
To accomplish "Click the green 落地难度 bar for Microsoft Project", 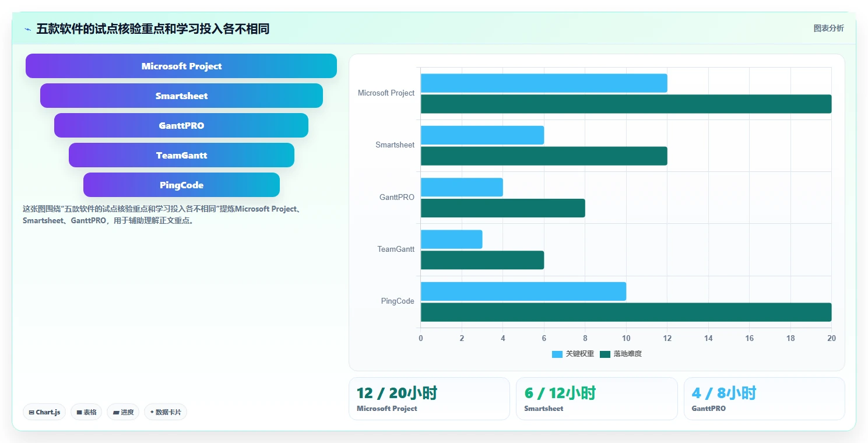I will [x=626, y=104].
